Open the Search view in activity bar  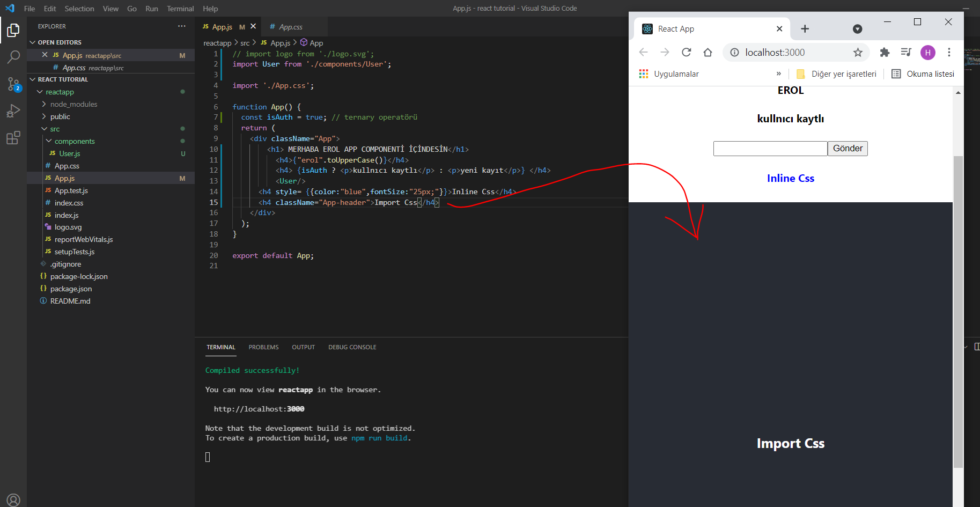[13, 57]
